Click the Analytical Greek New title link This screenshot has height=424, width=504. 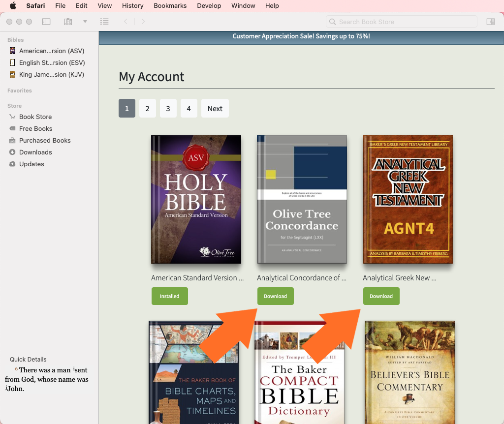pos(400,278)
